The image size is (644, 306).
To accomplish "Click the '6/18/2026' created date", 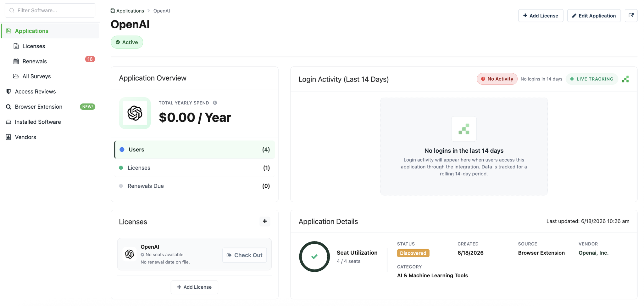I will (x=470, y=253).
